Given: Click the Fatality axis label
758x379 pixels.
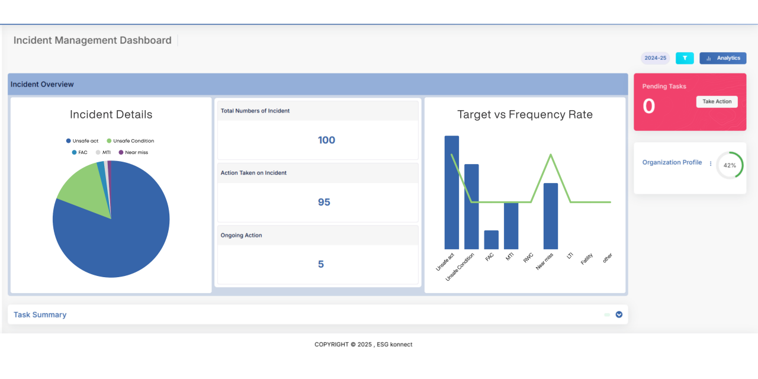Looking at the screenshot, I should 586,259.
